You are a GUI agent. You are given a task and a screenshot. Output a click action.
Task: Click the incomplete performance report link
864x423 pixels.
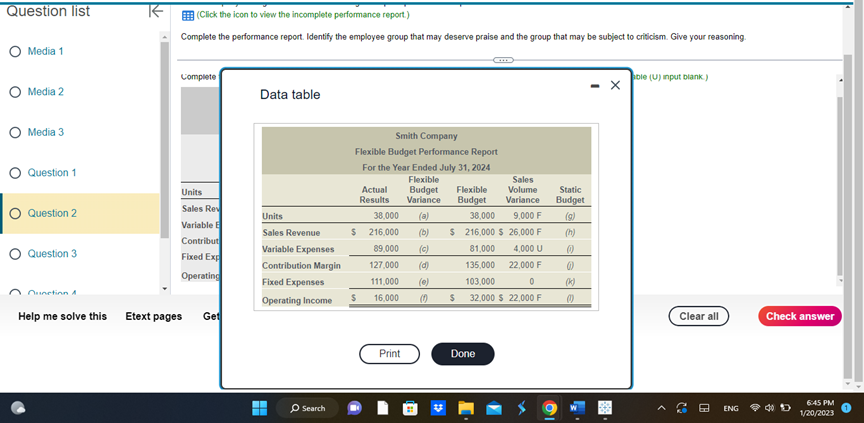[x=303, y=15]
